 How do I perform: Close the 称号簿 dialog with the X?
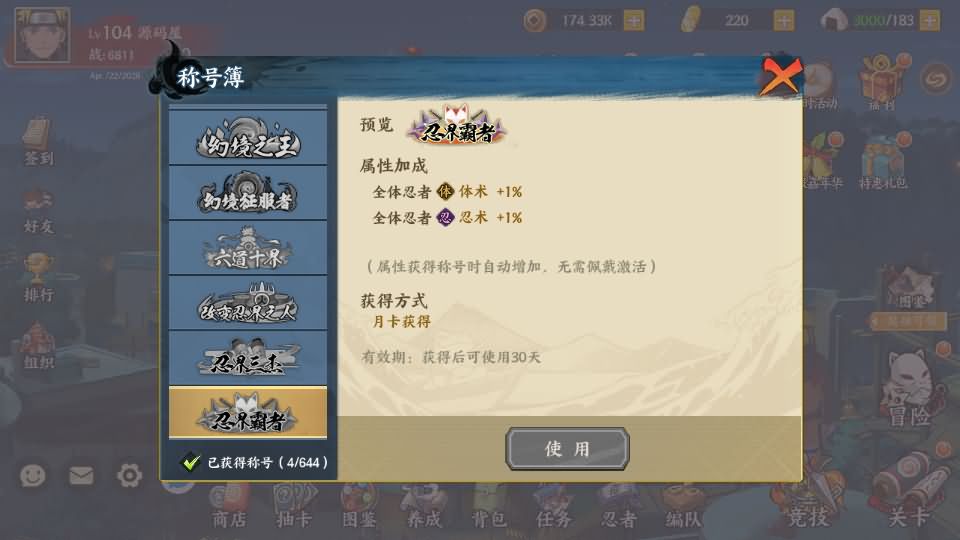click(780, 77)
